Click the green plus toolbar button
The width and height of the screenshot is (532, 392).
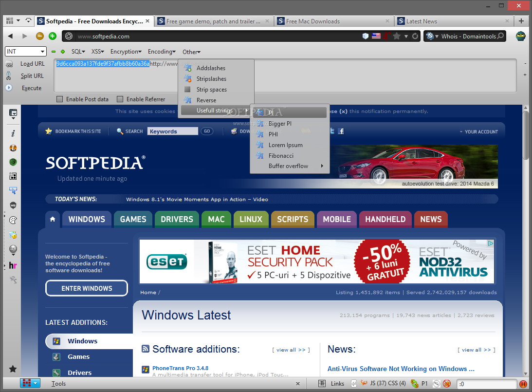click(x=52, y=36)
